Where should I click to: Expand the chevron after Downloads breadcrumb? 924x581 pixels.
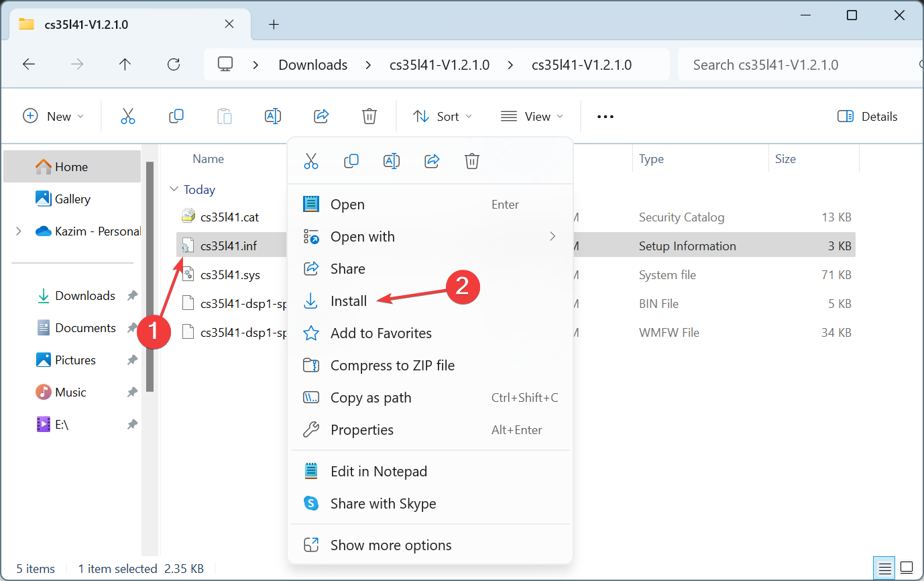coord(368,64)
